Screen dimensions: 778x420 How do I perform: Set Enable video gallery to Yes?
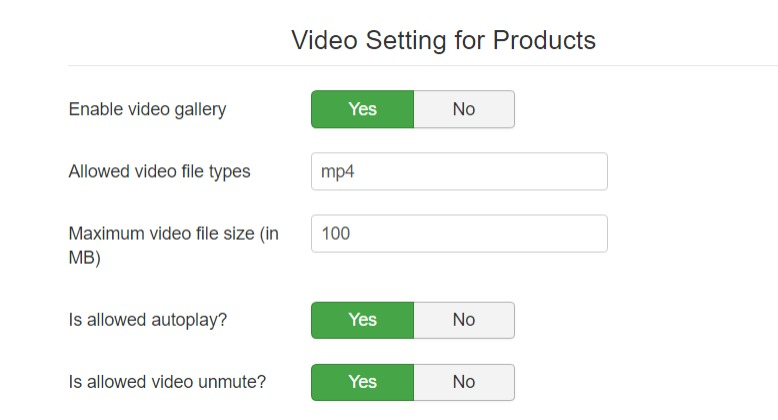pos(362,109)
